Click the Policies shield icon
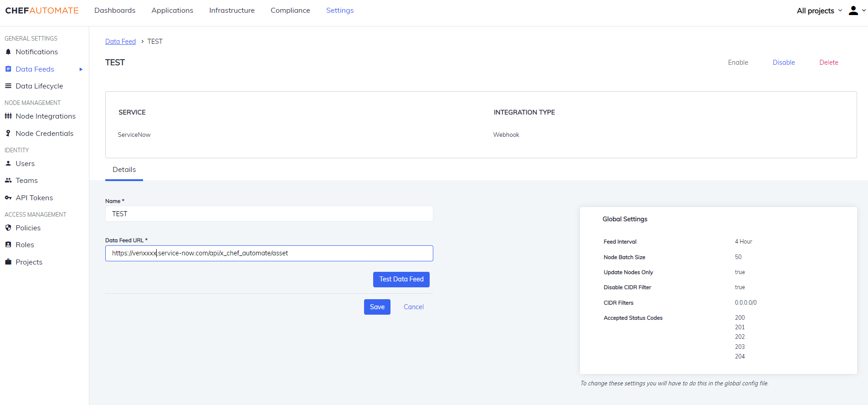The width and height of the screenshot is (868, 405). 8,228
